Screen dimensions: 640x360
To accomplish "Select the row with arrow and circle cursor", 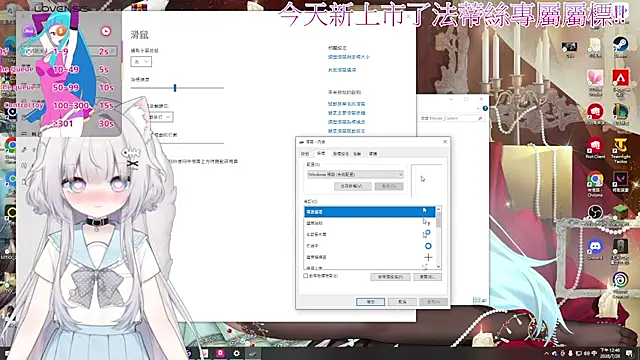I will click(x=369, y=234).
